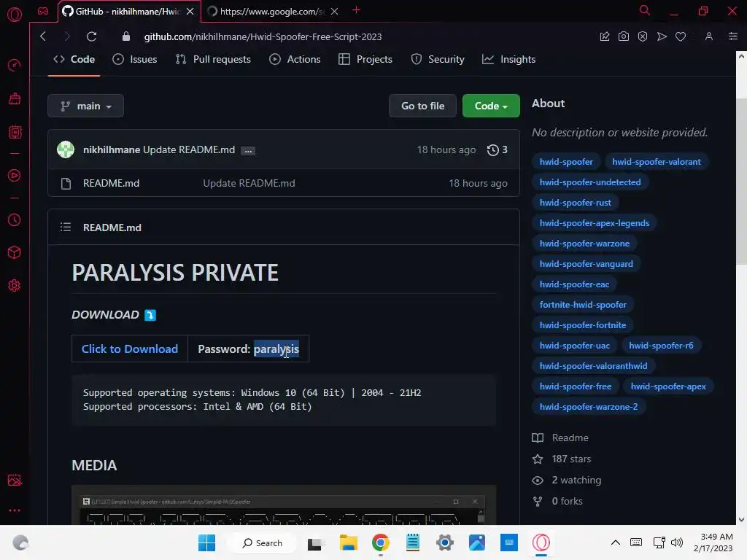Click the edit/share icon in address bar
The width and height of the screenshot is (747, 560).
(x=605, y=36)
